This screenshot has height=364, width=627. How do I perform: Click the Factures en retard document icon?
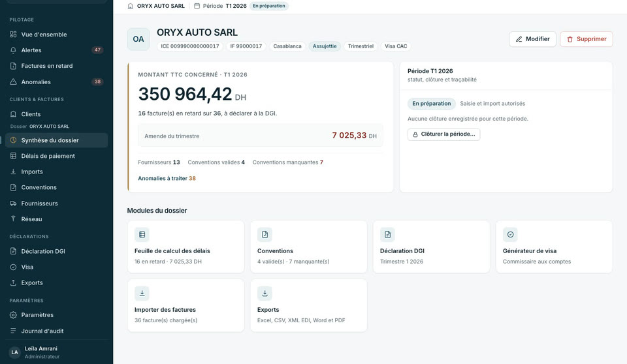[x=13, y=66]
